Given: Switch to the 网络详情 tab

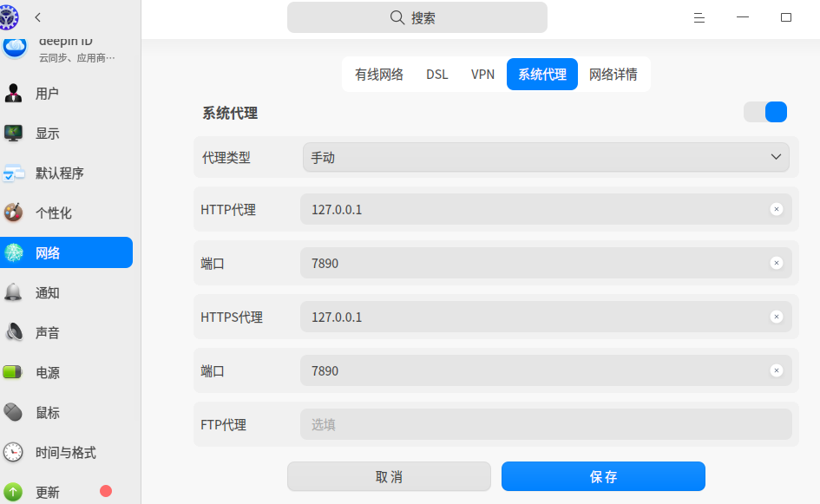Looking at the screenshot, I should pyautogui.click(x=613, y=75).
